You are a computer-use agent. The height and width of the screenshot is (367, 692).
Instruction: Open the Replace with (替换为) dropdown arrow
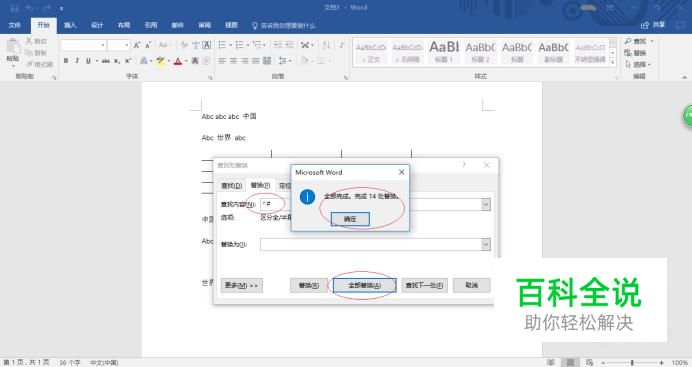[485, 244]
